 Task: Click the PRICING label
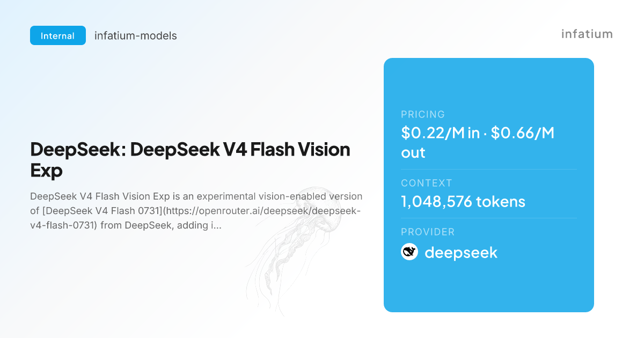pyautogui.click(x=423, y=114)
